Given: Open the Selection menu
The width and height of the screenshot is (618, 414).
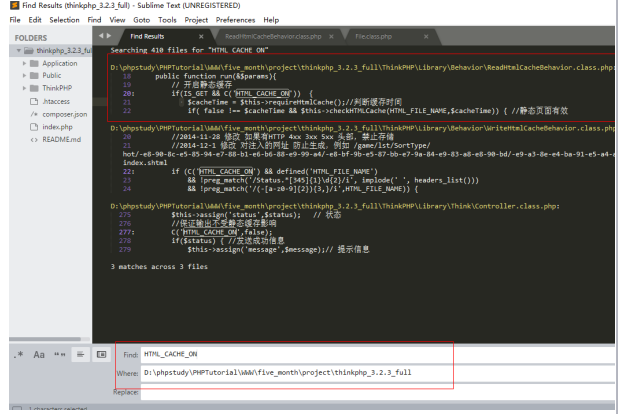Looking at the screenshot, I should (64, 20).
